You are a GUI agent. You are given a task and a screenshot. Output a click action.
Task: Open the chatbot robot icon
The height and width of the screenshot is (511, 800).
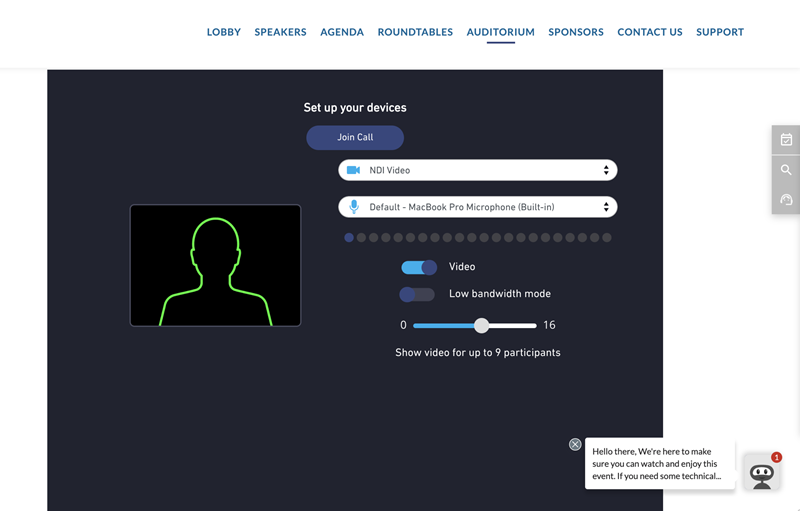click(x=762, y=472)
